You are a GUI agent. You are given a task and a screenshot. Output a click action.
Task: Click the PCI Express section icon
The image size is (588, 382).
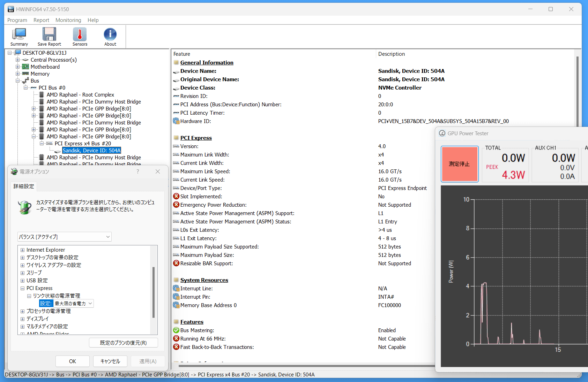(176, 138)
